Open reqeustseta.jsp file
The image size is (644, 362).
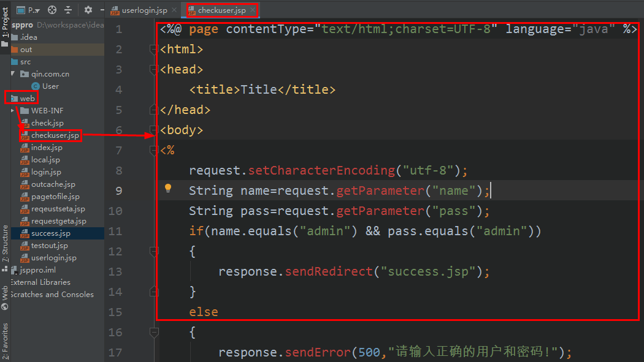point(58,209)
